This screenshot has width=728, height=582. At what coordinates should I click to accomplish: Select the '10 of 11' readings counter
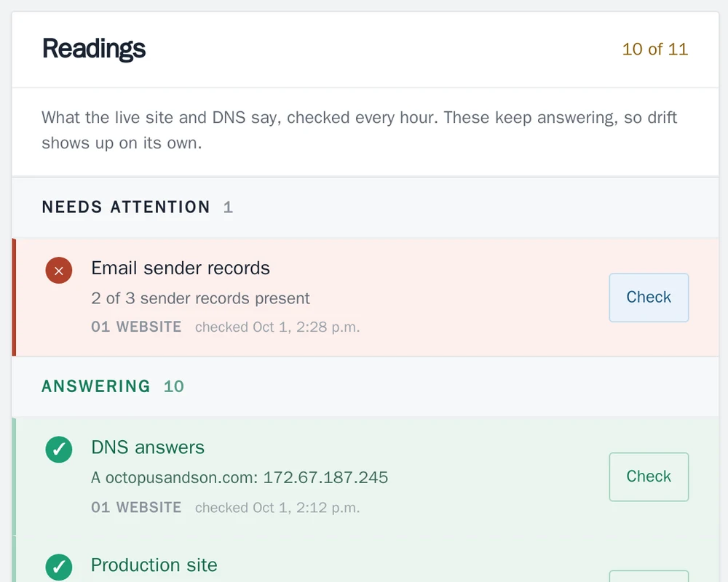pyautogui.click(x=654, y=49)
